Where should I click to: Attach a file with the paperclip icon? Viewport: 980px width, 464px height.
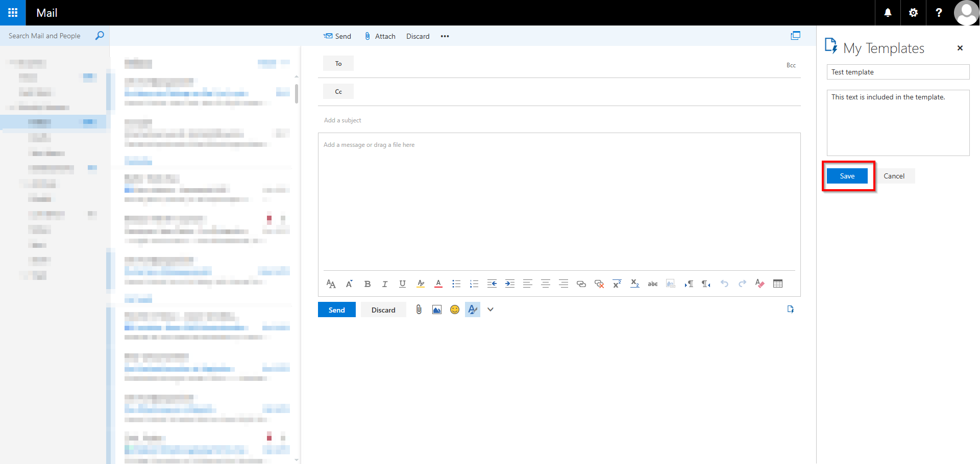pos(419,309)
